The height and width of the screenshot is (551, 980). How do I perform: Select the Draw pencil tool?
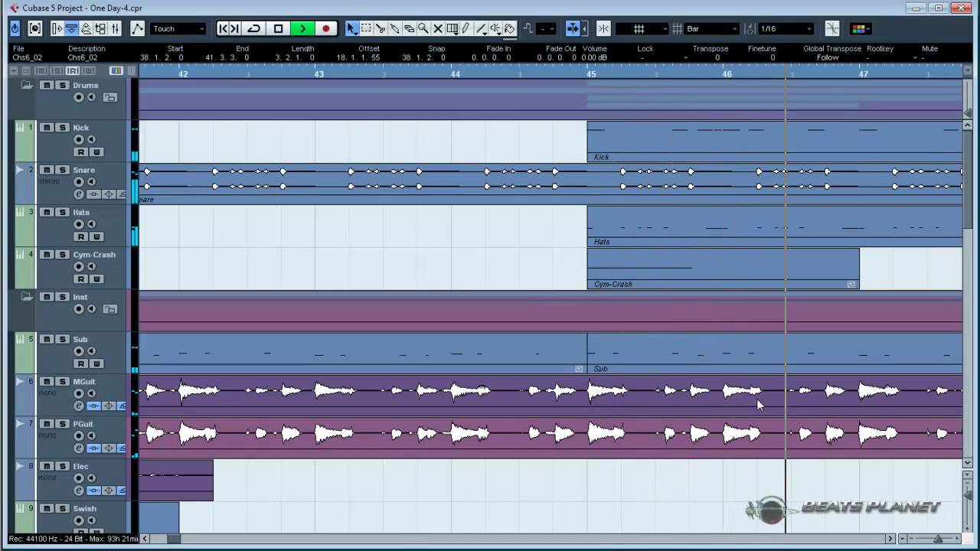[465, 28]
